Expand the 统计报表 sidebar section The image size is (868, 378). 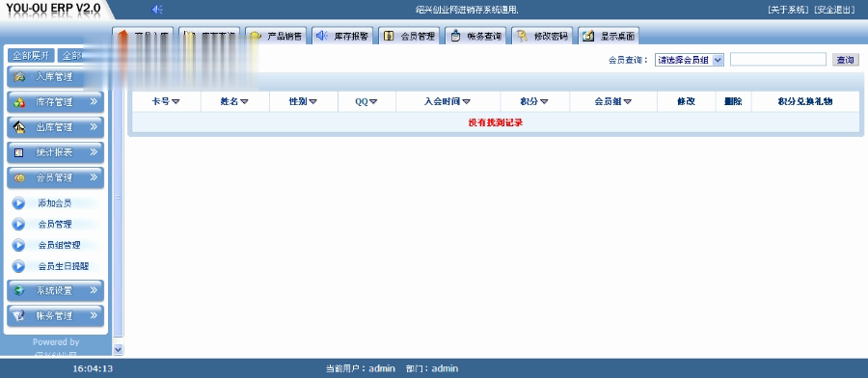55,152
